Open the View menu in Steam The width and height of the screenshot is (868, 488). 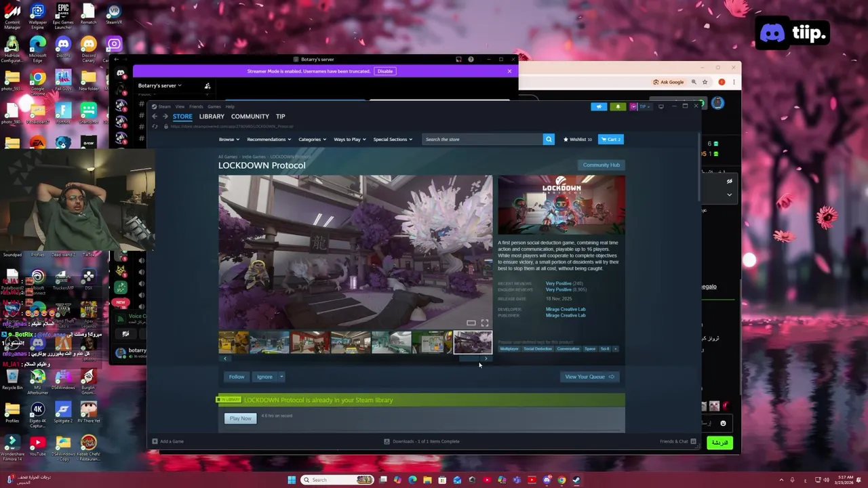pyautogui.click(x=180, y=106)
